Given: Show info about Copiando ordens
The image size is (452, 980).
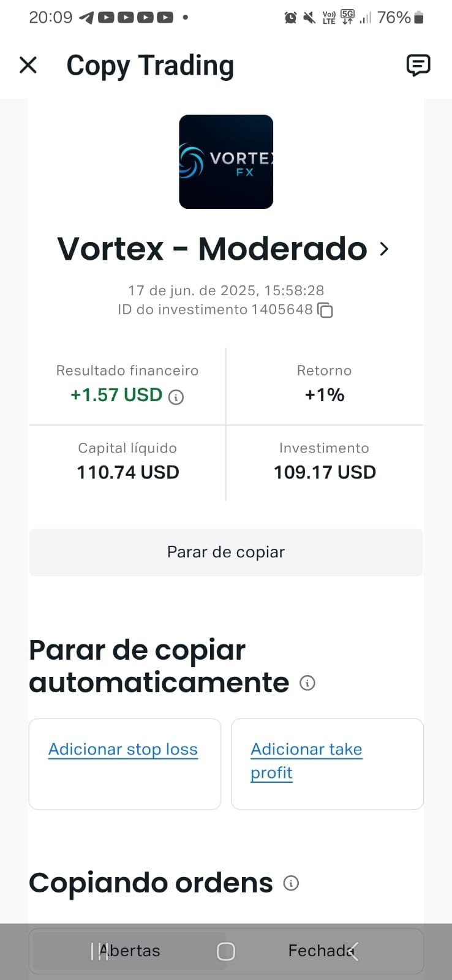Looking at the screenshot, I should pyautogui.click(x=292, y=883).
